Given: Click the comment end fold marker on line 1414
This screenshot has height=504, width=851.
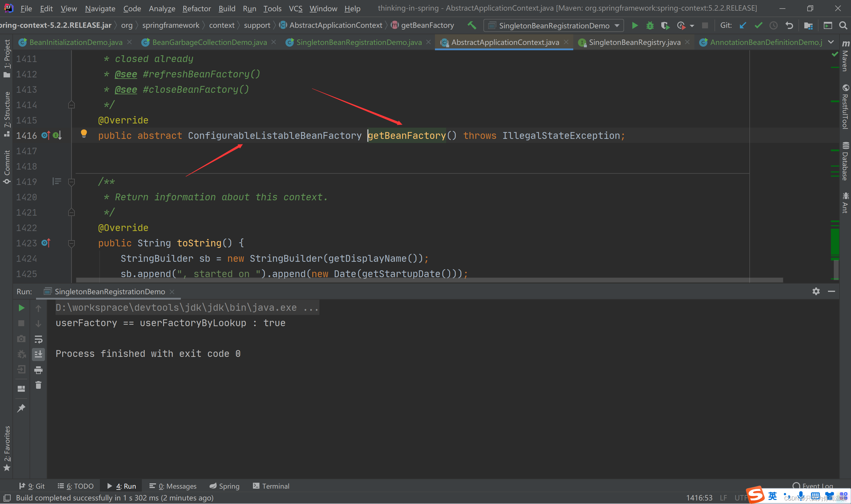Looking at the screenshot, I should [x=71, y=105].
